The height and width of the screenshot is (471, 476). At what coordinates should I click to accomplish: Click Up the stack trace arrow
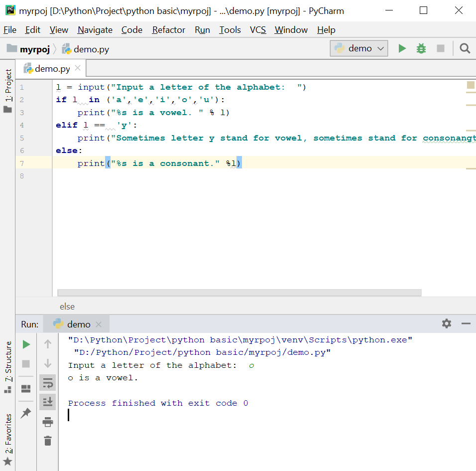click(x=48, y=344)
